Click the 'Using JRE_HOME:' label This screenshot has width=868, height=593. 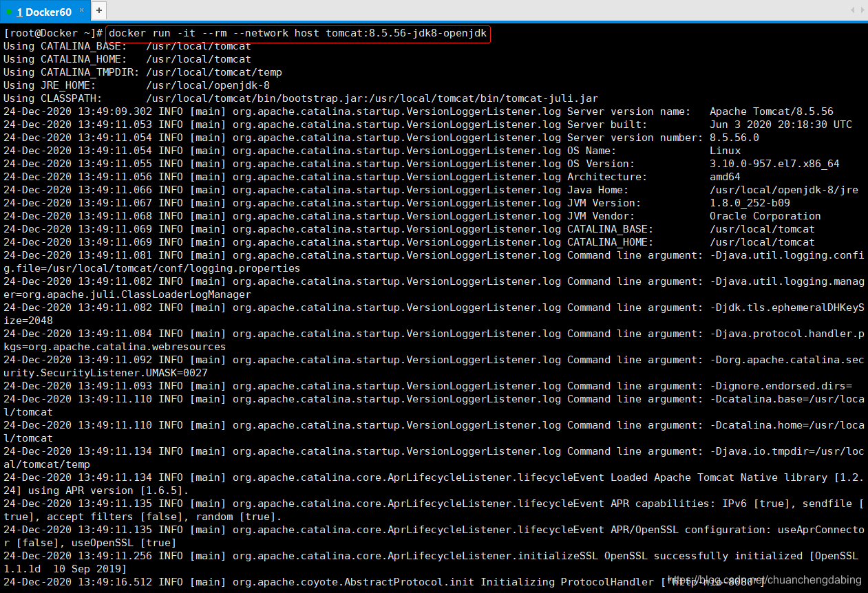coord(50,85)
